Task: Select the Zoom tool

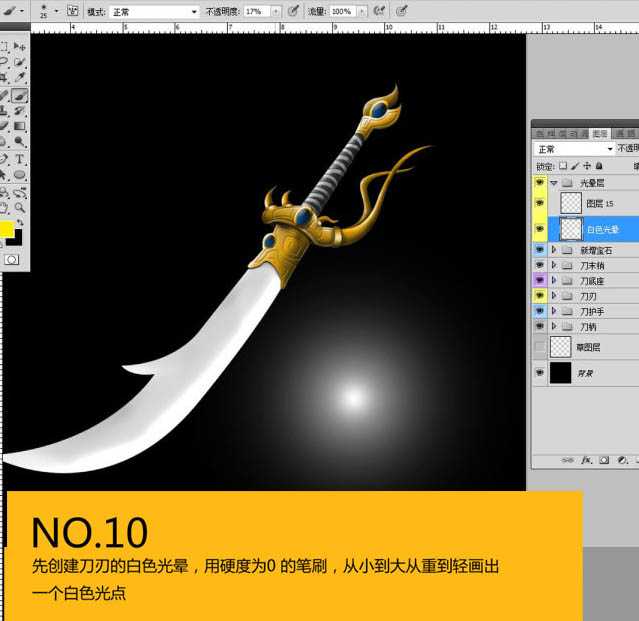Action: (x=19, y=208)
